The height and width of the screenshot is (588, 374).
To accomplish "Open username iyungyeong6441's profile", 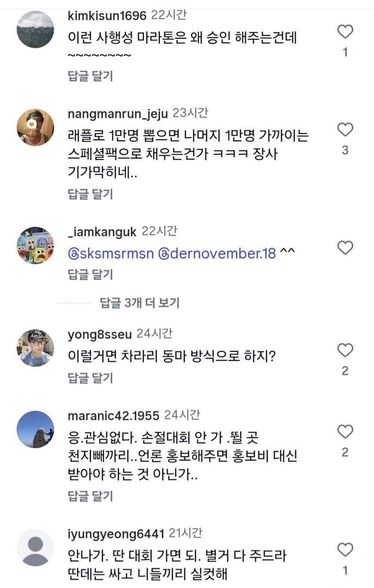I will click(116, 534).
